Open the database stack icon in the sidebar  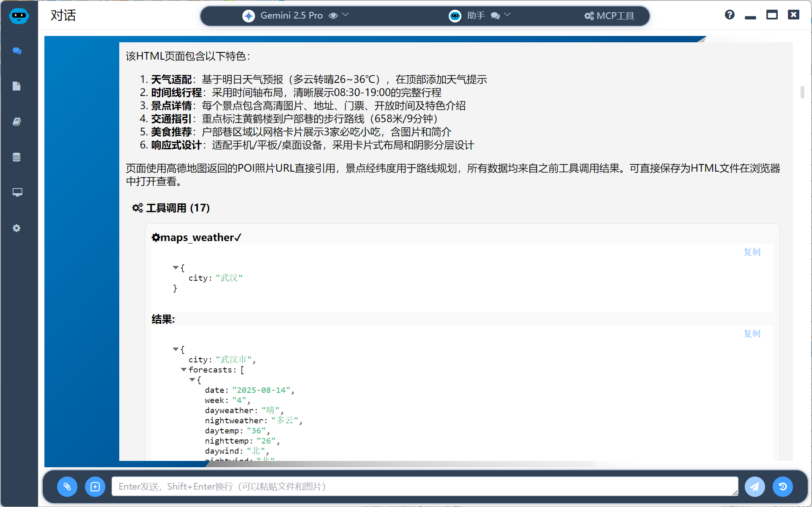coord(17,157)
